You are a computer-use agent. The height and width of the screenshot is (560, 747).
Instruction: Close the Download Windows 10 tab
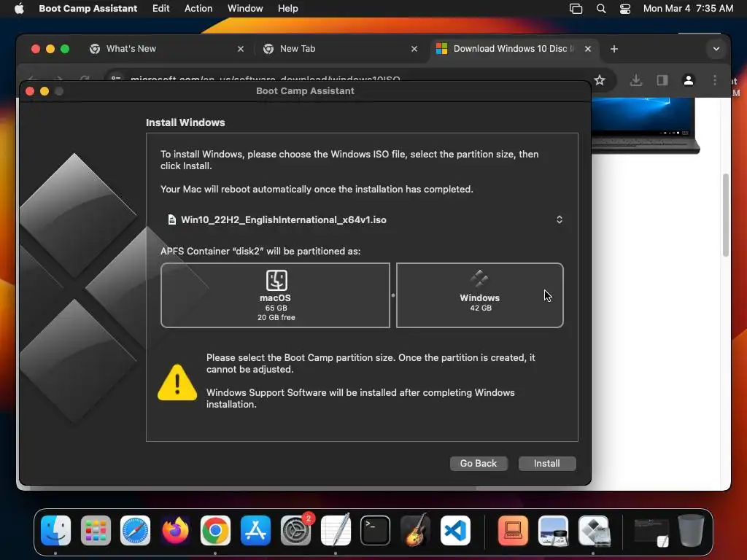[588, 49]
